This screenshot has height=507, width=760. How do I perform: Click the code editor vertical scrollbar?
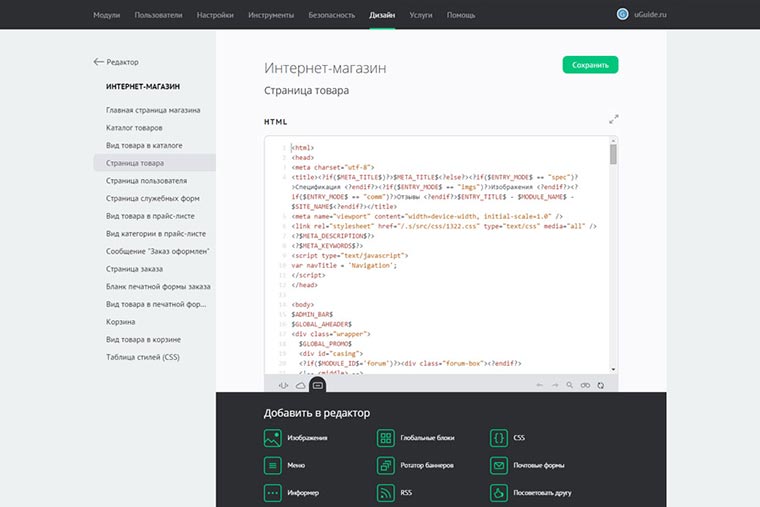coord(613,155)
